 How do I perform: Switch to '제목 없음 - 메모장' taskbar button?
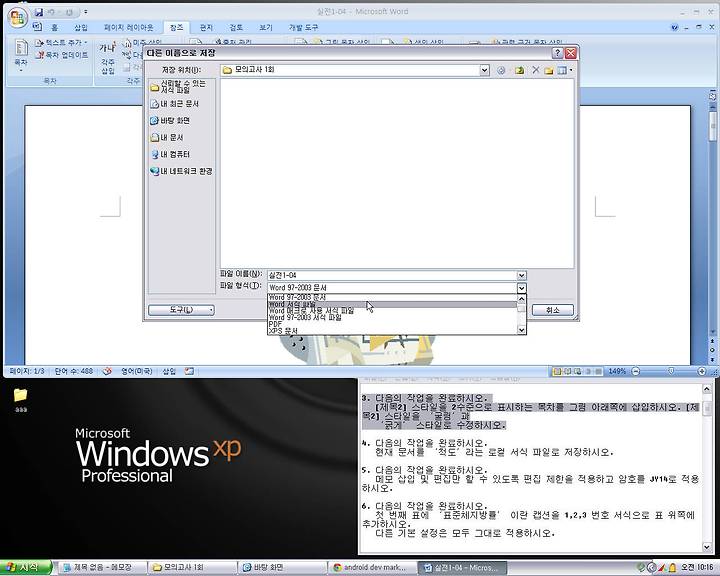pyautogui.click(x=103, y=568)
